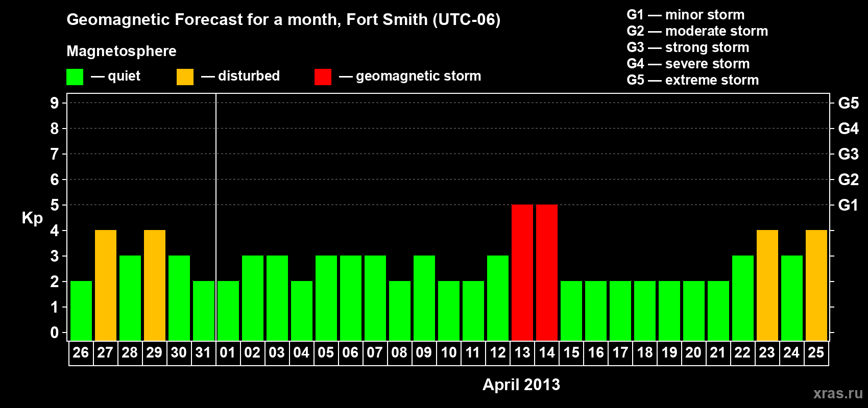Click the date label 09

[424, 352]
